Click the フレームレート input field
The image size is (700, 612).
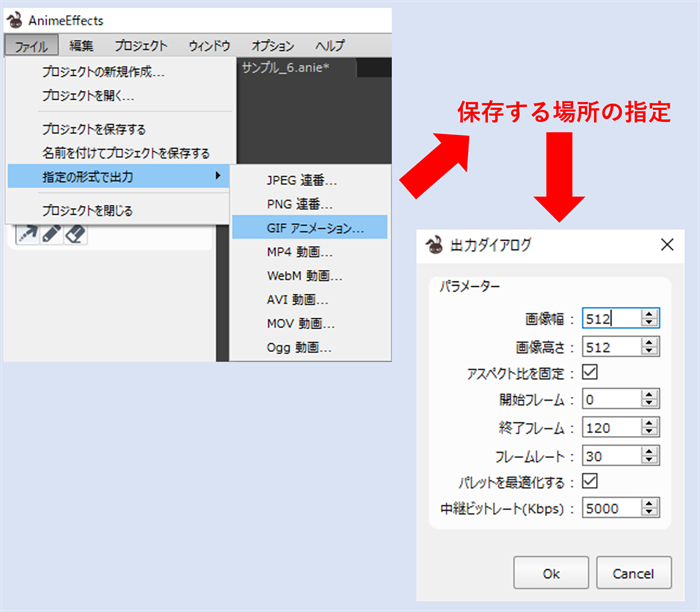tap(612, 456)
